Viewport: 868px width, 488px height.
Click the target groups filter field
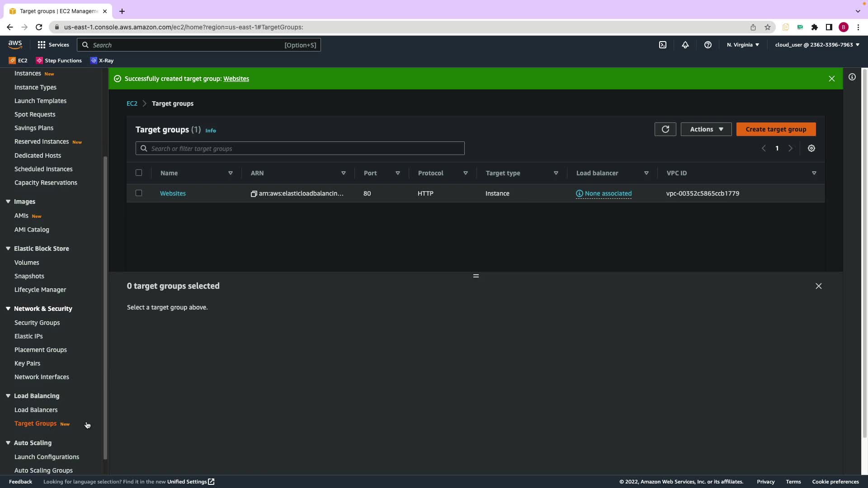(300, 148)
